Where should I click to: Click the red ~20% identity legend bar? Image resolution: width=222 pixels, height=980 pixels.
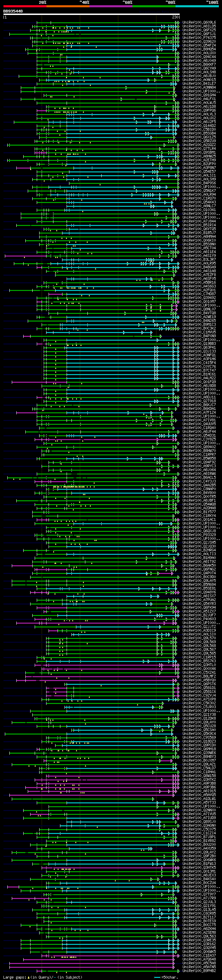pos(25,6)
